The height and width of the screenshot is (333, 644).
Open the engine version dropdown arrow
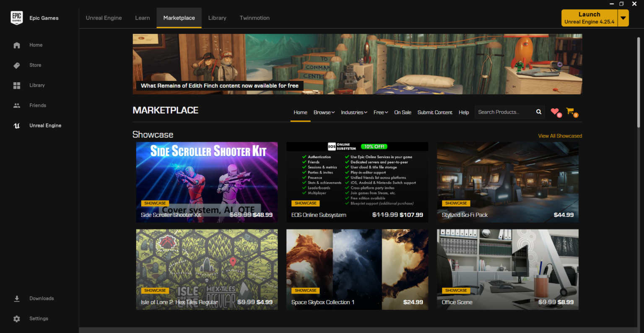pyautogui.click(x=623, y=18)
